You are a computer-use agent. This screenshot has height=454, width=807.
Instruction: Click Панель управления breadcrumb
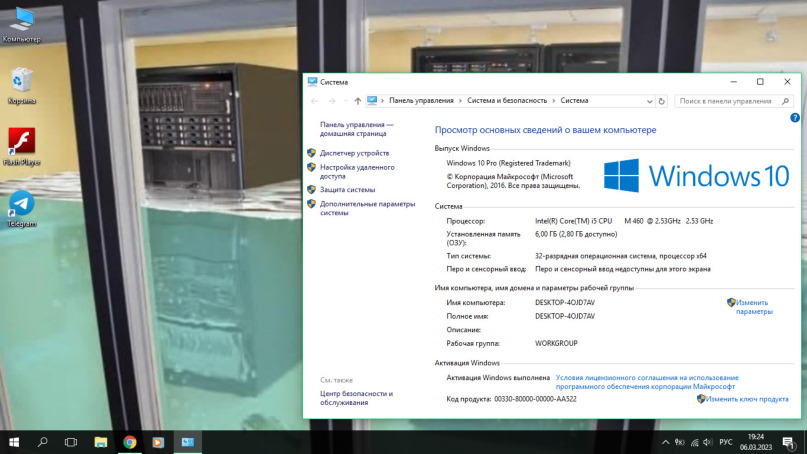point(421,101)
